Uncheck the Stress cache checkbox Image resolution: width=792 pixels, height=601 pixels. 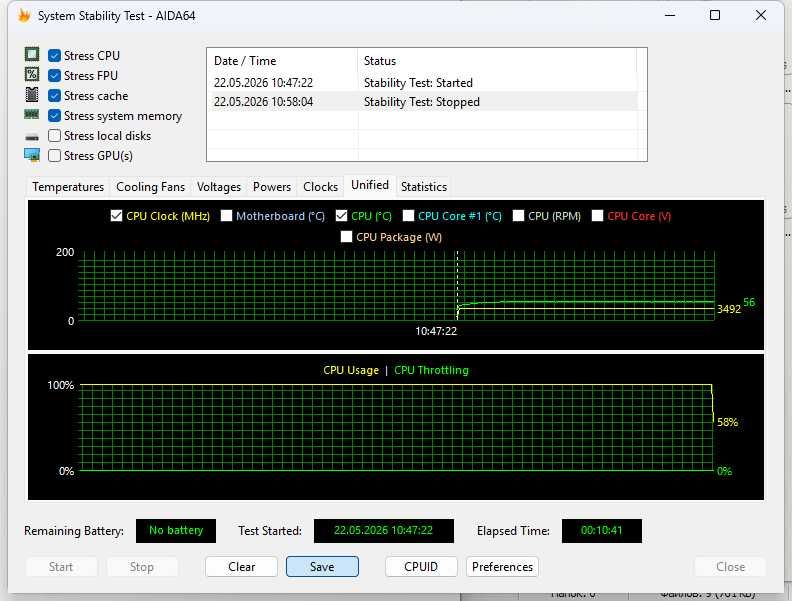pyautogui.click(x=55, y=95)
